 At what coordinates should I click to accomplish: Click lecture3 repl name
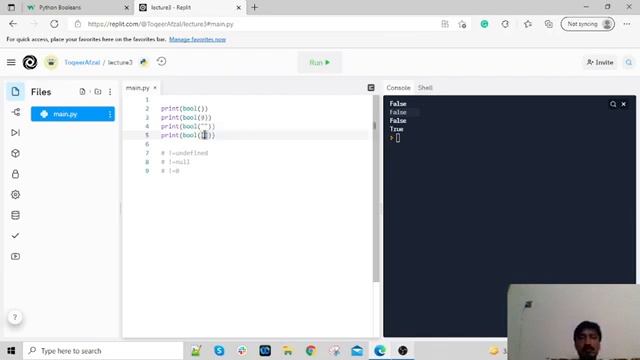point(120,62)
